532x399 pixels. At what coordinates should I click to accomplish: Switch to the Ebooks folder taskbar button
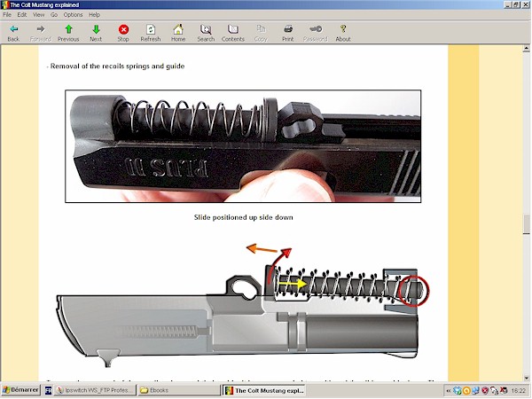(x=179, y=390)
